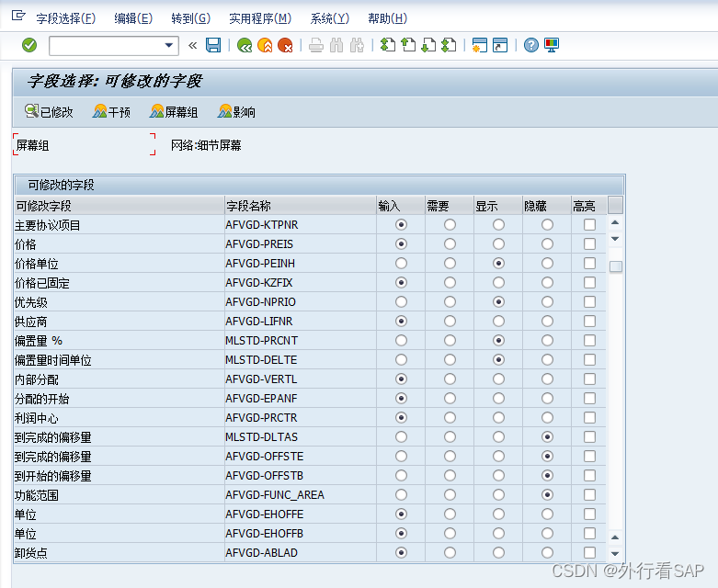Open the 编辑(E) menu

(133, 18)
